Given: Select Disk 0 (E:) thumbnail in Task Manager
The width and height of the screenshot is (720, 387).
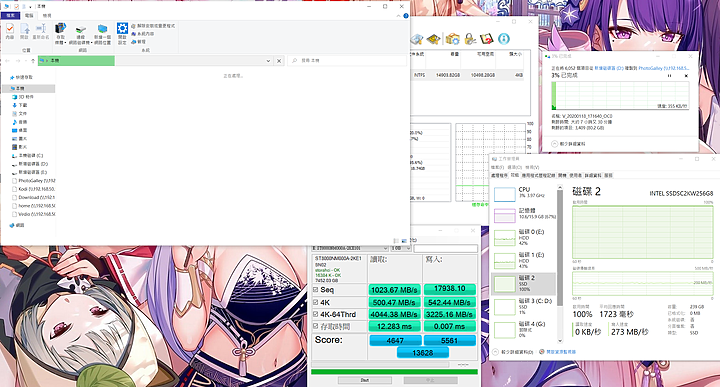Looking at the screenshot, I should pos(504,238).
